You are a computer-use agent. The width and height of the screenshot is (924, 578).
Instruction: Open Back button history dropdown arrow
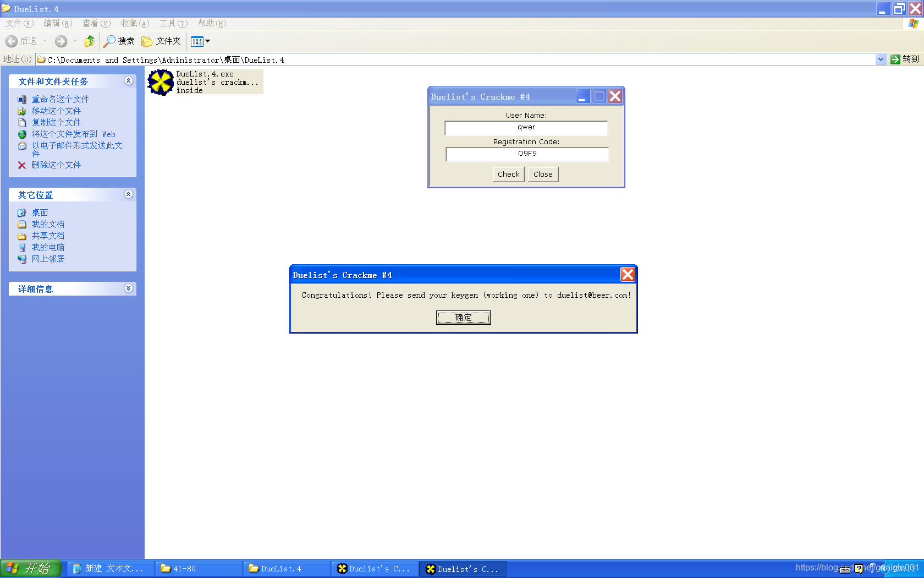45,41
